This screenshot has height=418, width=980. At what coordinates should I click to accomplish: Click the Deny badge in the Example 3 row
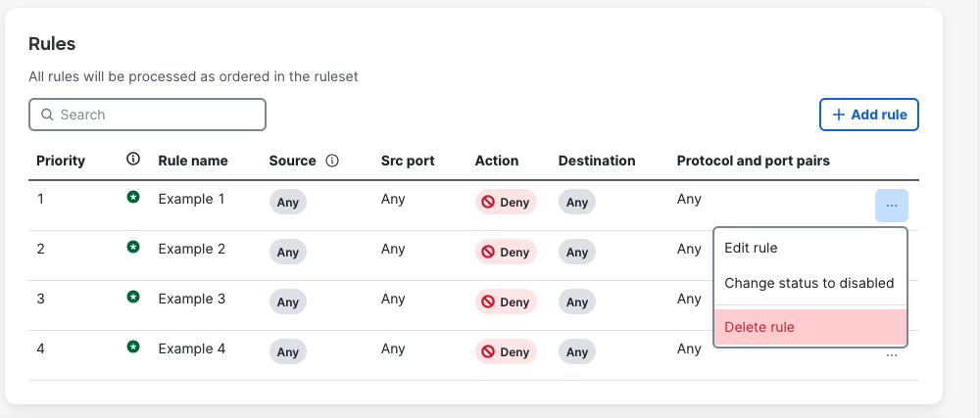click(x=506, y=302)
